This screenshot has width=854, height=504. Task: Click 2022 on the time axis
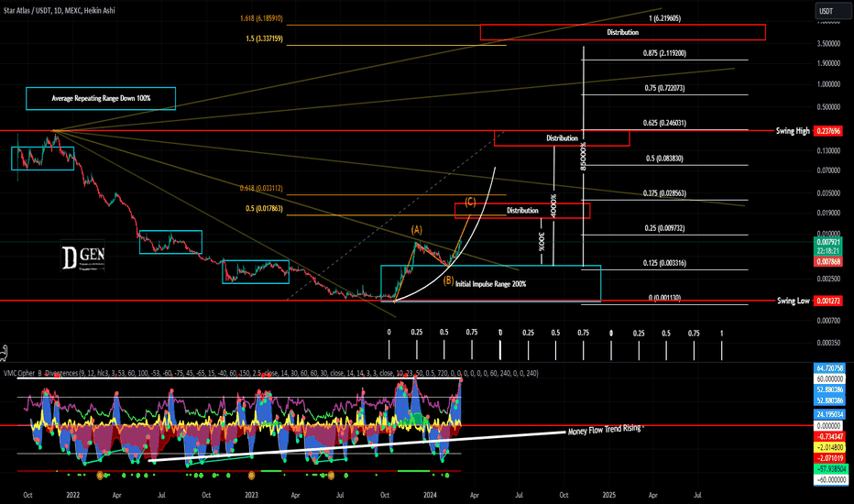click(73, 495)
